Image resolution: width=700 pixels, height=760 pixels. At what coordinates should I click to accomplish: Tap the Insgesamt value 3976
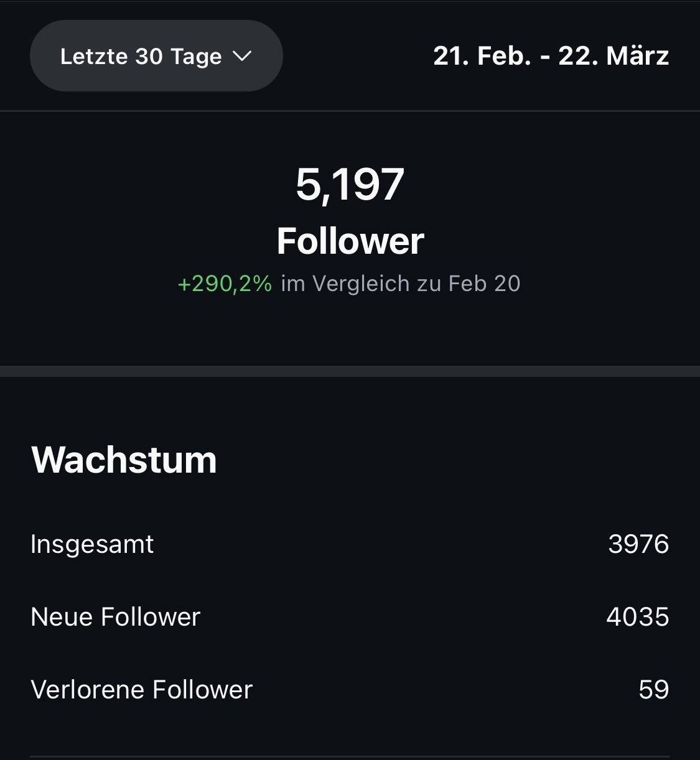[x=638, y=544]
